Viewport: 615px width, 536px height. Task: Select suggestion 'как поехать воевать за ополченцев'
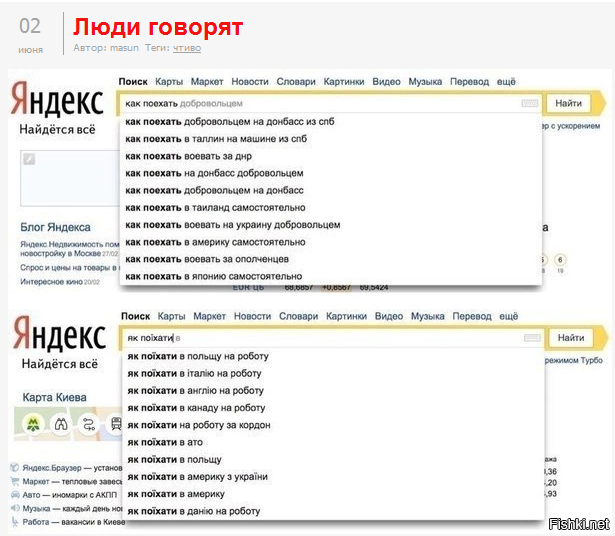point(331,259)
